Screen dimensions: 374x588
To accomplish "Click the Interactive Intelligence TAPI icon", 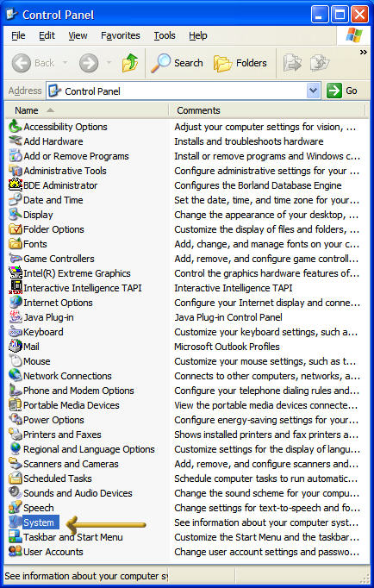I will pyautogui.click(x=16, y=288).
